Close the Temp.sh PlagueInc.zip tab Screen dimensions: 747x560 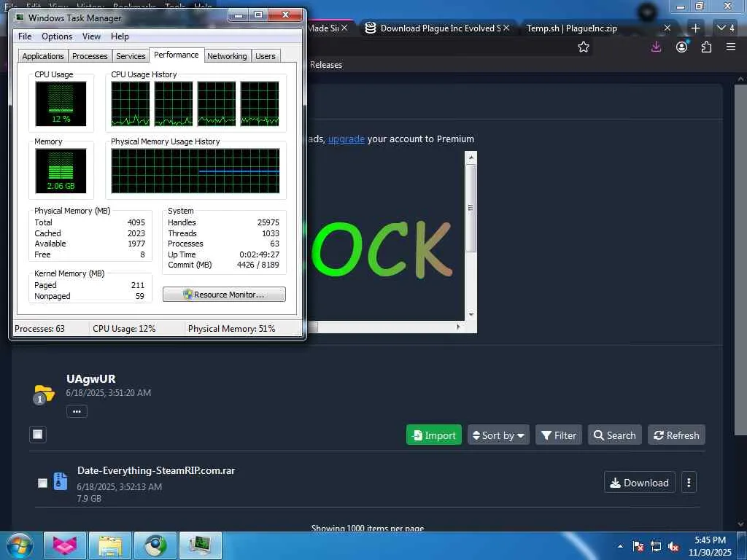pos(667,28)
